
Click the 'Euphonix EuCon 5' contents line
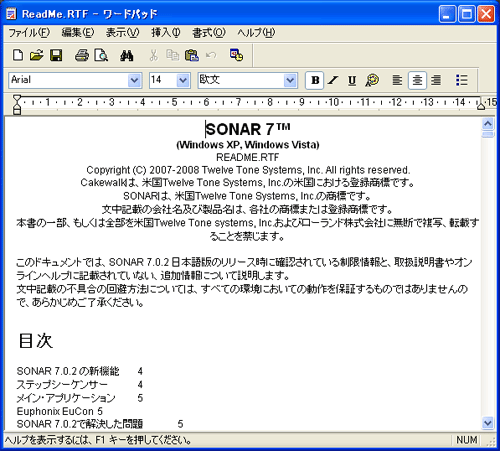(60, 411)
